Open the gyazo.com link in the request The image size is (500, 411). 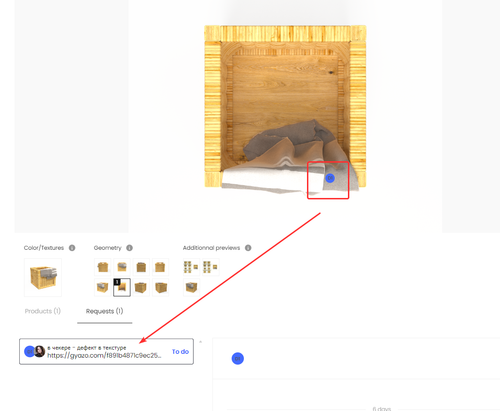point(104,355)
